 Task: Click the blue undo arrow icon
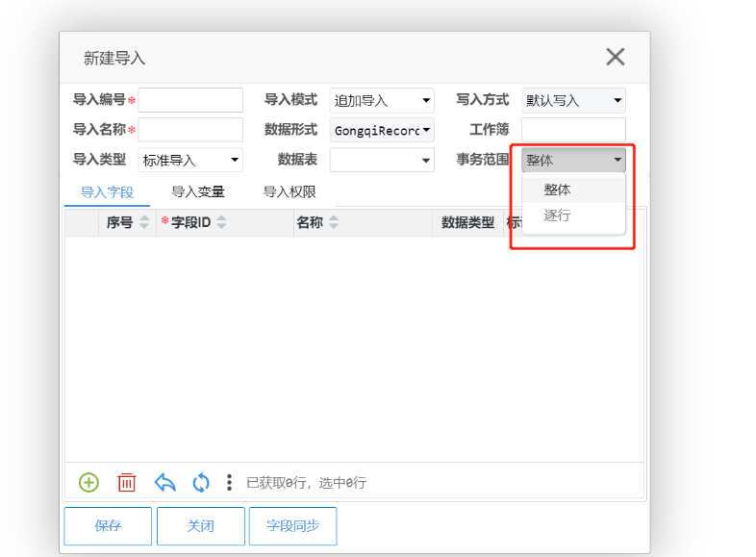pyautogui.click(x=164, y=482)
